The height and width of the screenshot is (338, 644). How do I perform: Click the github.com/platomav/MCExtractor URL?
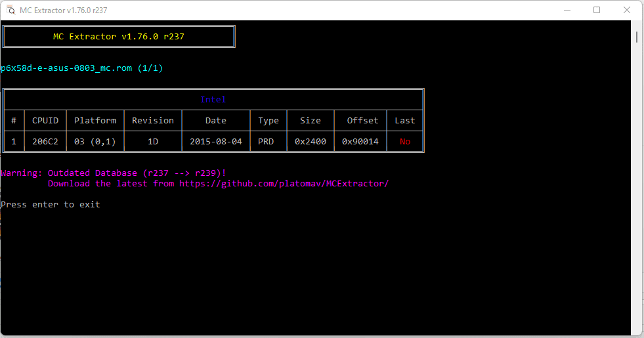click(284, 184)
